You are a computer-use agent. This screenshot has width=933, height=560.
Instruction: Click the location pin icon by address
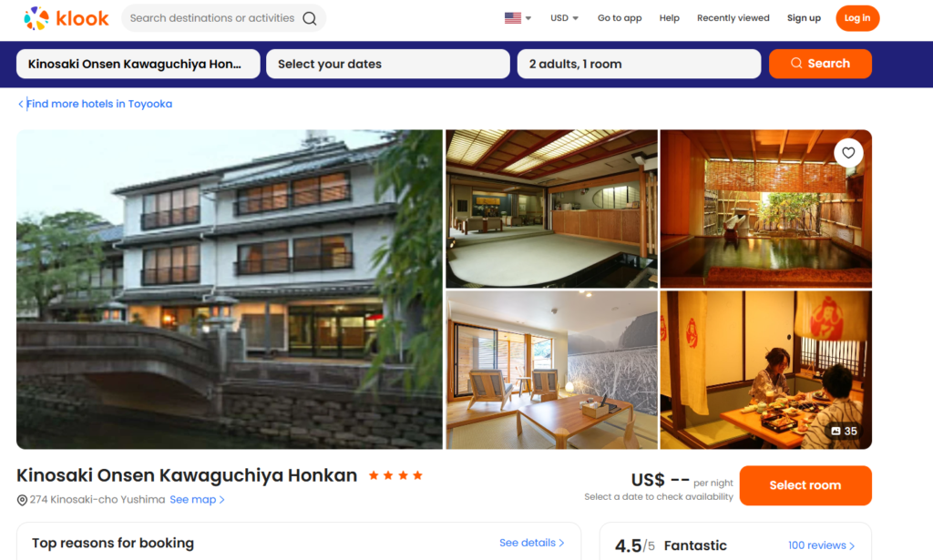pyautogui.click(x=22, y=500)
